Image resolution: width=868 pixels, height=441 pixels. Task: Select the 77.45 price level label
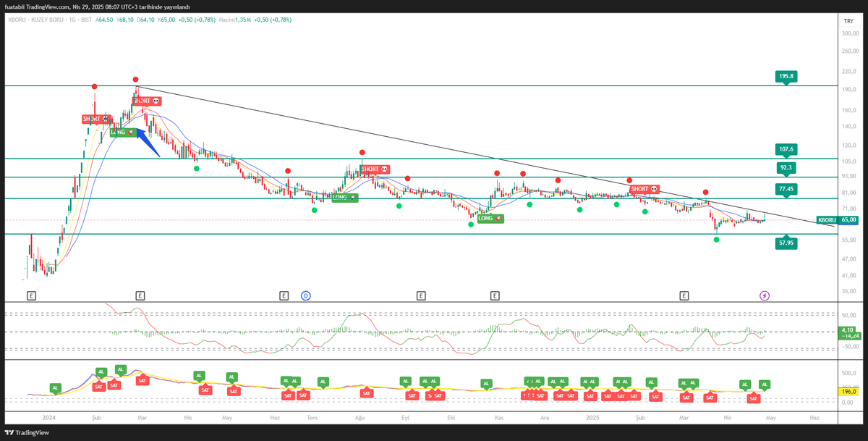[786, 189]
